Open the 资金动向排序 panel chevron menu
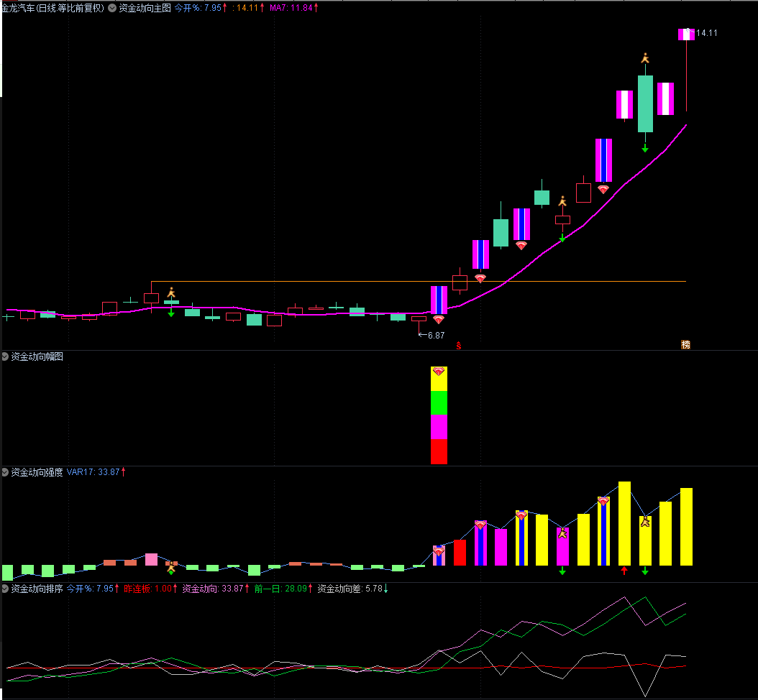This screenshot has width=758, height=700. click(x=6, y=589)
